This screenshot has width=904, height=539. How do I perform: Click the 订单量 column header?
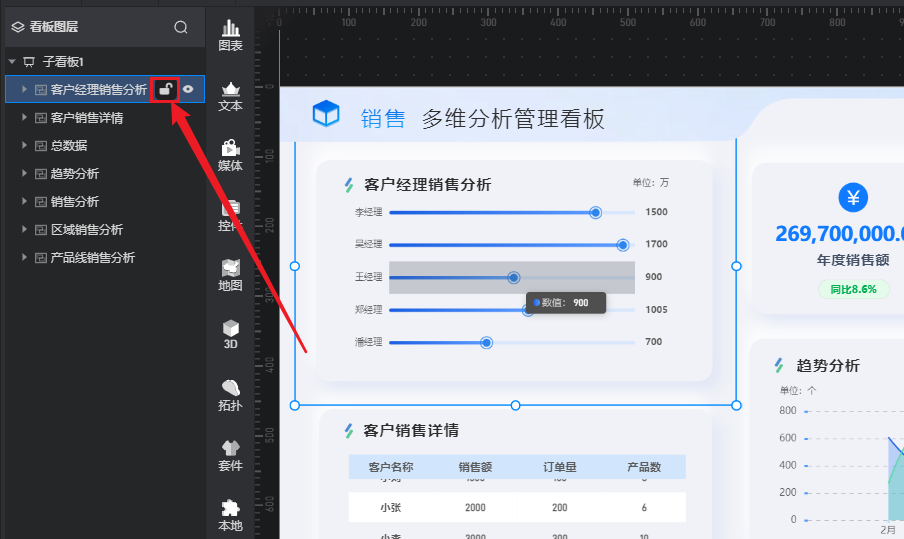[x=559, y=467]
